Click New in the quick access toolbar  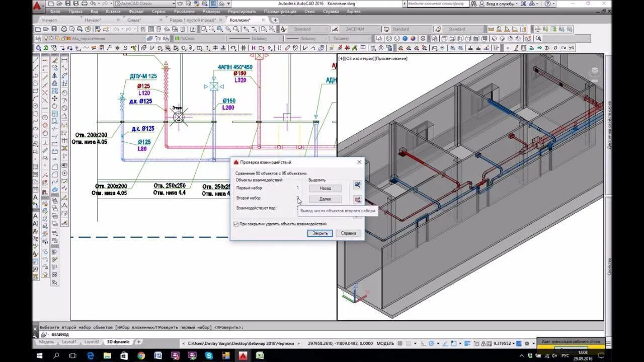coord(52,4)
